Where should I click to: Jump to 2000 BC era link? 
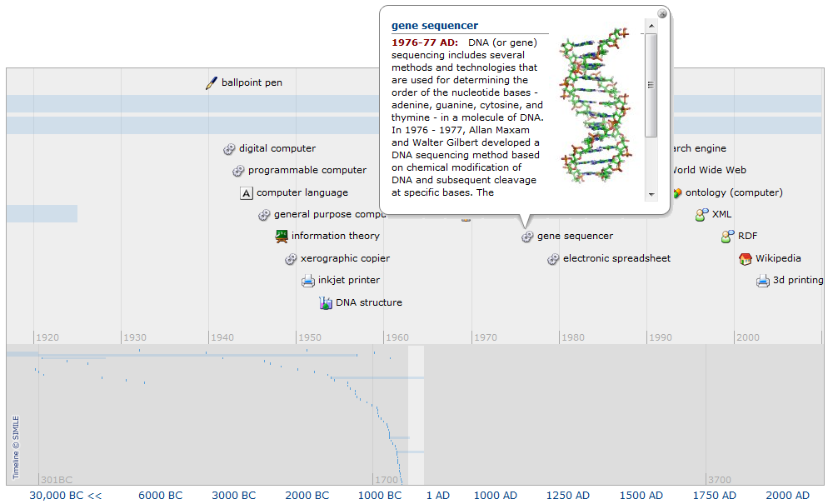point(307,496)
